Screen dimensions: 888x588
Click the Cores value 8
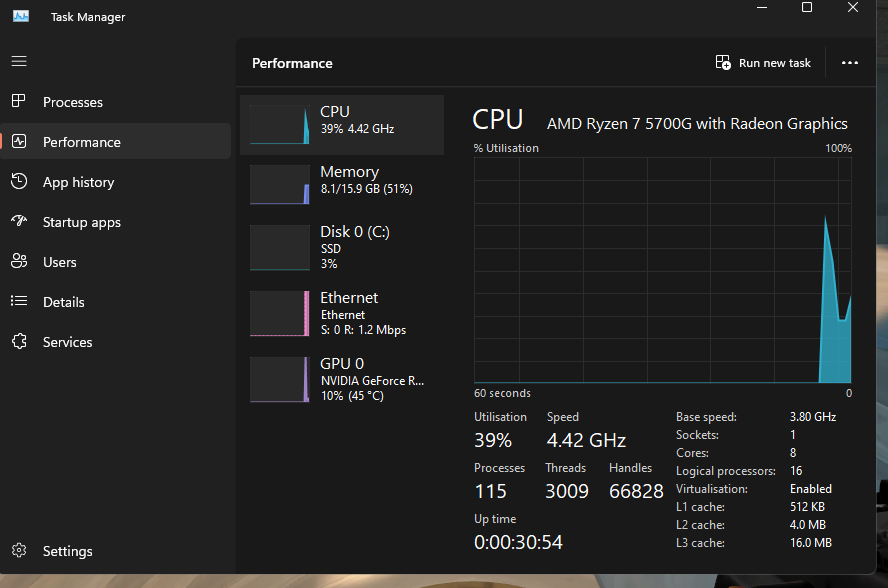(793, 453)
